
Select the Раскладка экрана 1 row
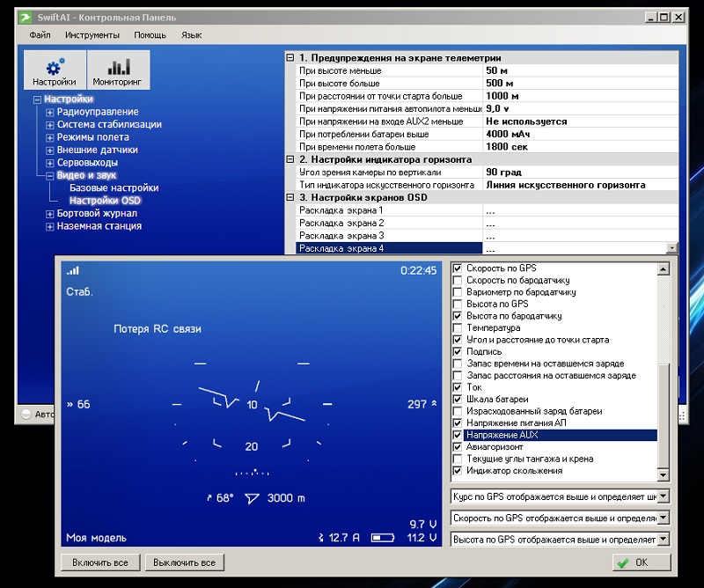click(488, 210)
